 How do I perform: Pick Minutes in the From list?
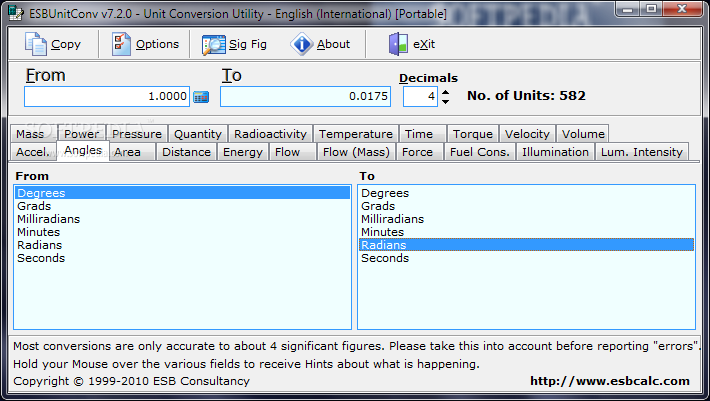[182, 232]
